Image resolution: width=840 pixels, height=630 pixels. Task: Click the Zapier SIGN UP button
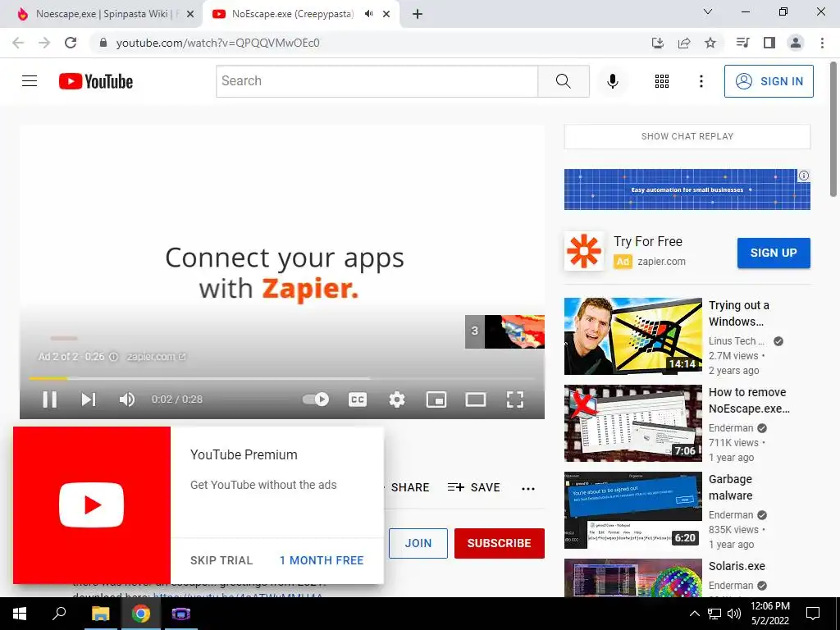774,253
